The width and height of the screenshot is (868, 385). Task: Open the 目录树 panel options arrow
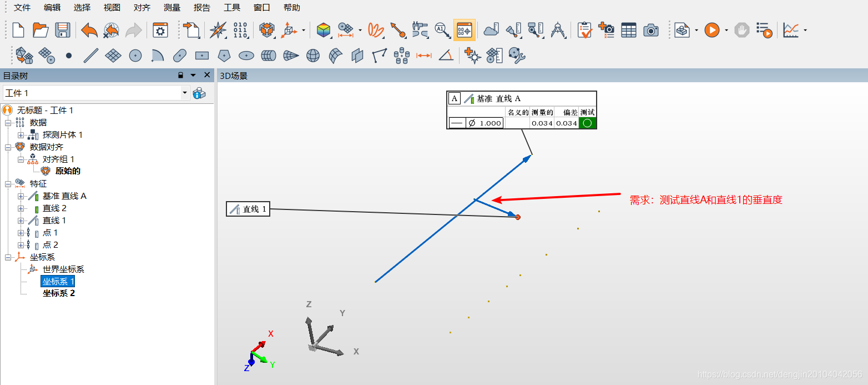click(x=193, y=75)
